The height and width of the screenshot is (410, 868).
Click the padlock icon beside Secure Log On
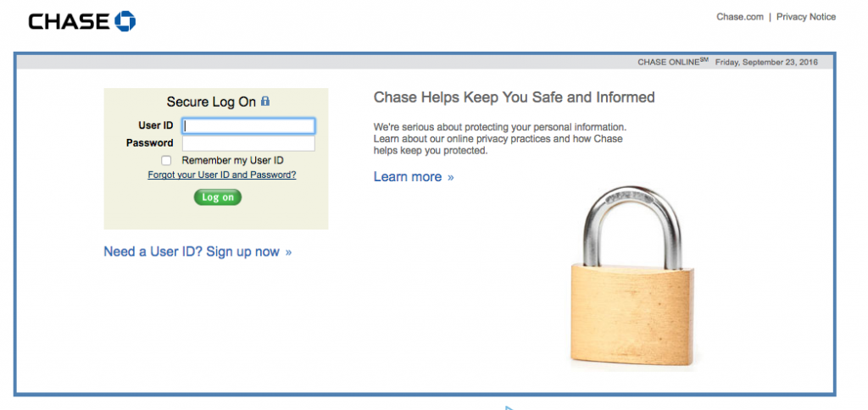click(265, 102)
